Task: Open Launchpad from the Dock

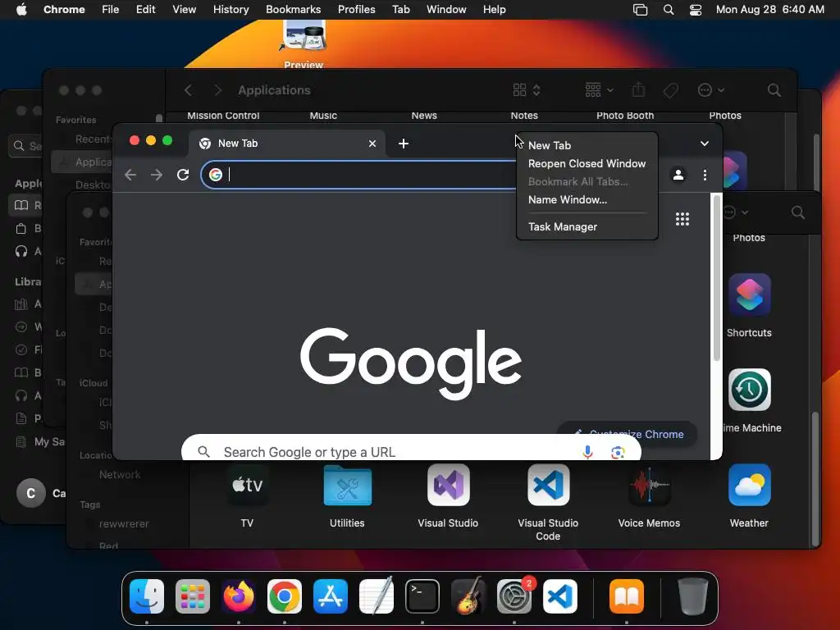Action: click(x=193, y=596)
